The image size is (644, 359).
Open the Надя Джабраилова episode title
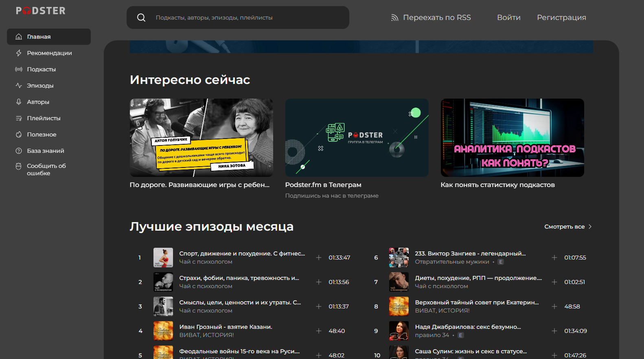468,327
